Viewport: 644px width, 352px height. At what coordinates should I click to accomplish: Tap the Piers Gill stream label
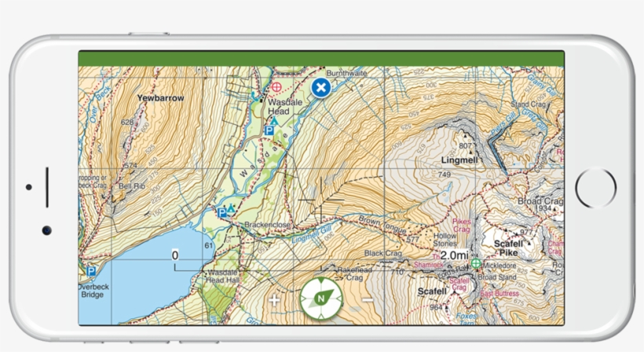[x=503, y=124]
